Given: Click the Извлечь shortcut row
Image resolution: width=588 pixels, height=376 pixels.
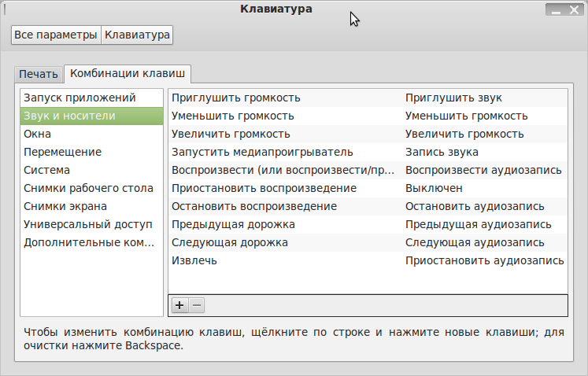Looking at the screenshot, I should click(x=194, y=260).
